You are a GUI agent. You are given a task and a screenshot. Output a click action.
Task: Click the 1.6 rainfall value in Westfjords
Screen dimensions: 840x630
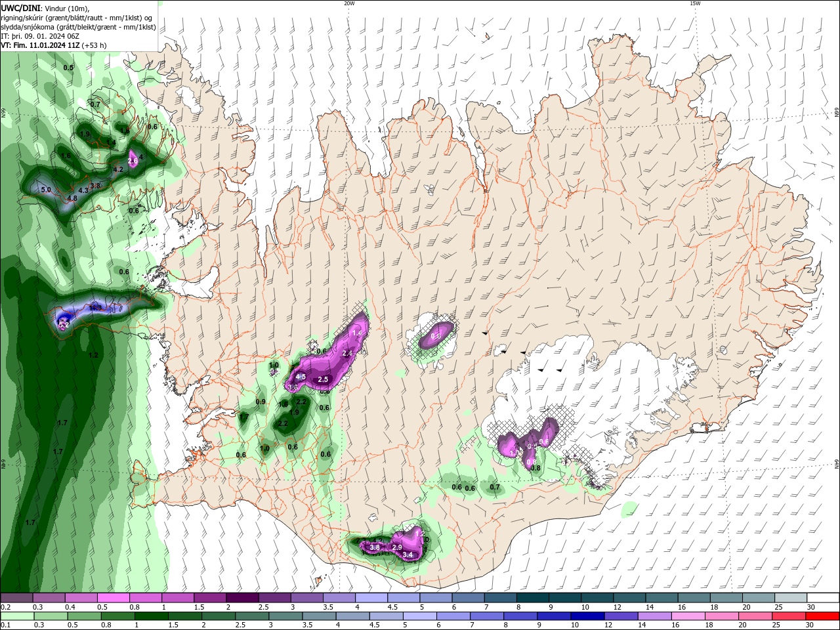[65, 156]
